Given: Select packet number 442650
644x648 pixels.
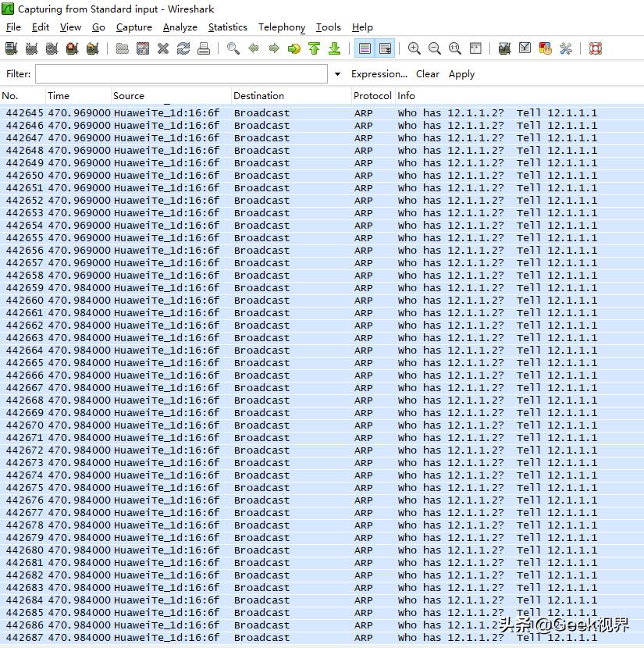Looking at the screenshot, I should (x=322, y=175).
